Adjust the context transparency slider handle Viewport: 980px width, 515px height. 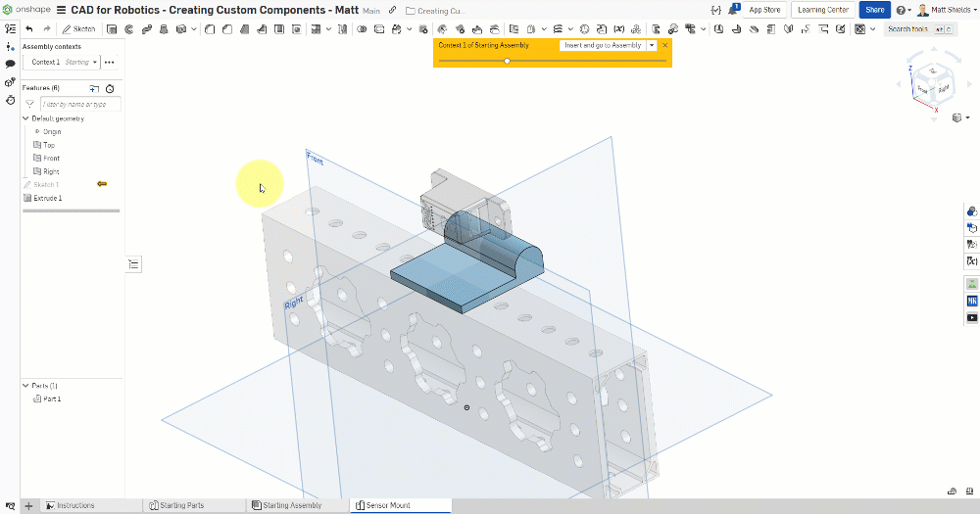tap(507, 61)
